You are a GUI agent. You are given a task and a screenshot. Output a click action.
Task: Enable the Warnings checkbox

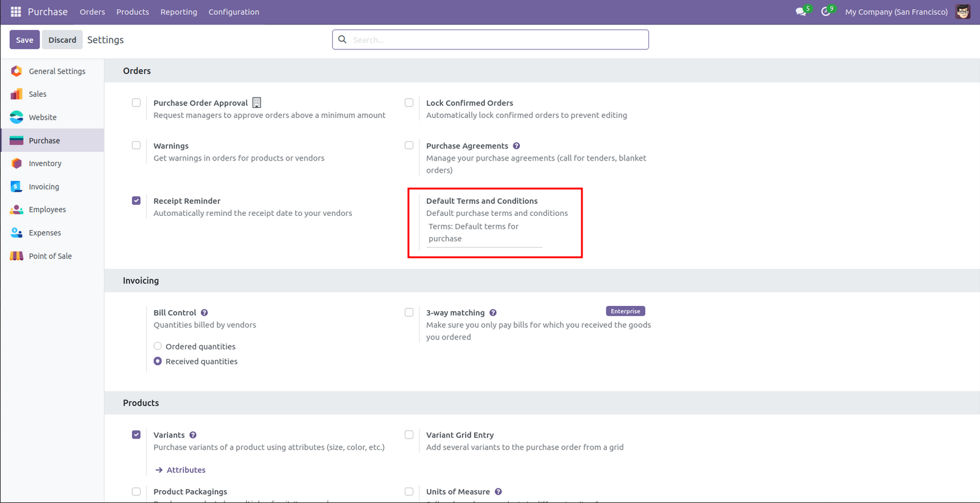136,145
